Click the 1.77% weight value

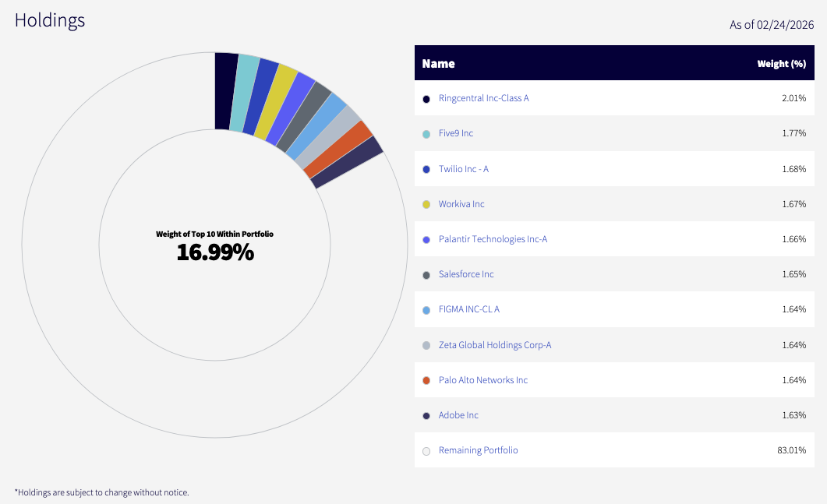793,133
